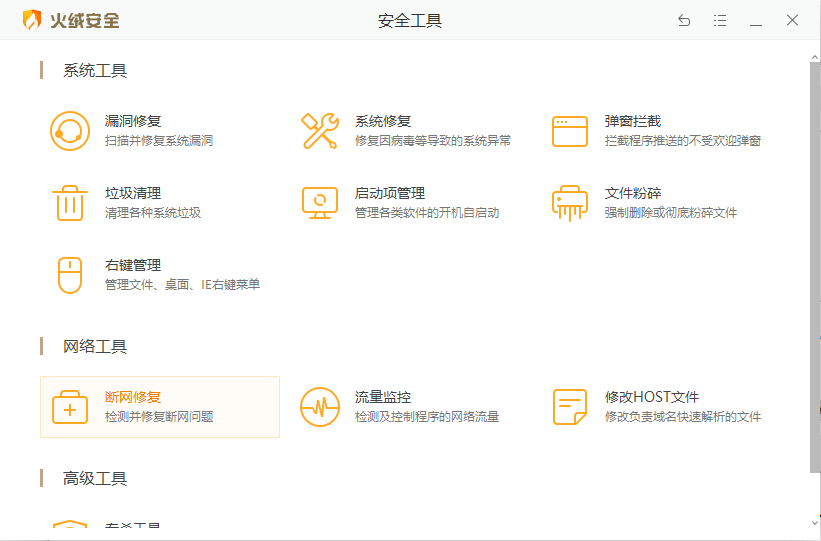This screenshot has width=821, height=541.
Task: Open the 启动项管理 monitor icon
Action: pyautogui.click(x=320, y=203)
